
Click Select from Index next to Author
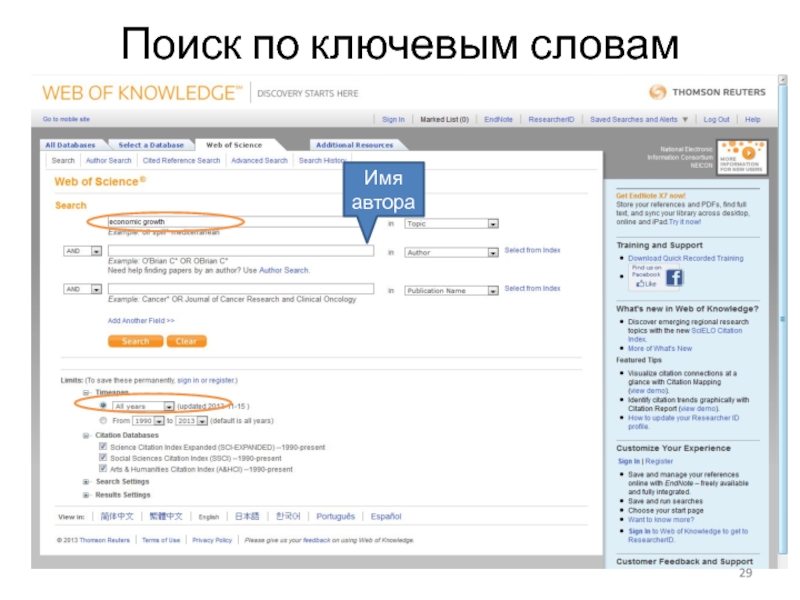(532, 250)
